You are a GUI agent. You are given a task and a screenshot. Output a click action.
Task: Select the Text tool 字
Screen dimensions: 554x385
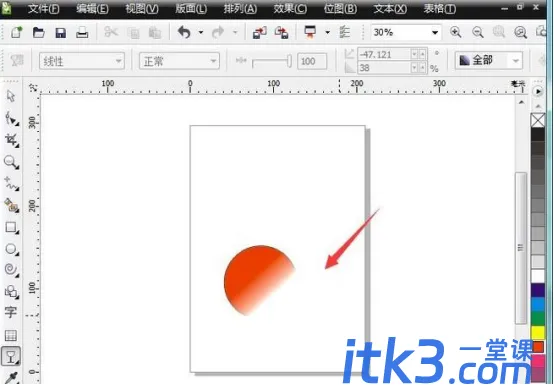pos(11,312)
